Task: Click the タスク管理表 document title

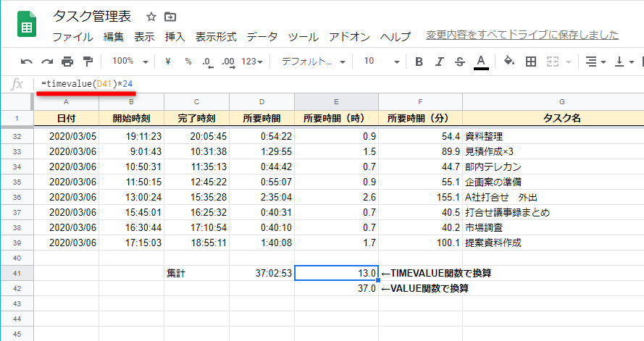Action: (92, 17)
